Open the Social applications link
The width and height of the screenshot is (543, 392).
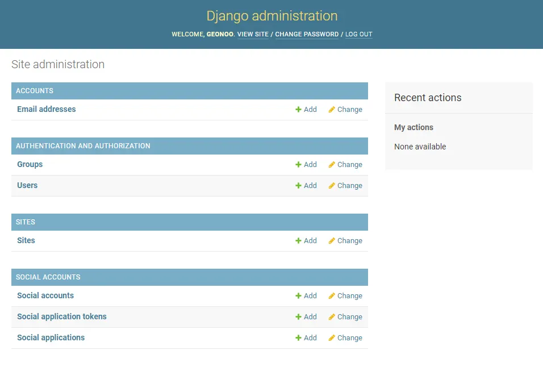click(x=51, y=337)
